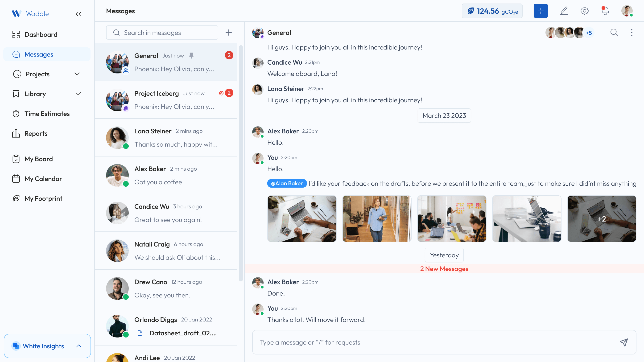Go to Time Estimates page

[x=47, y=114]
